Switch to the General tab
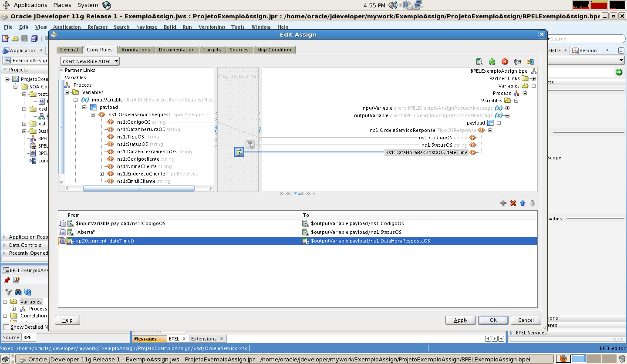This screenshot has height=364, width=627. pos(69,50)
